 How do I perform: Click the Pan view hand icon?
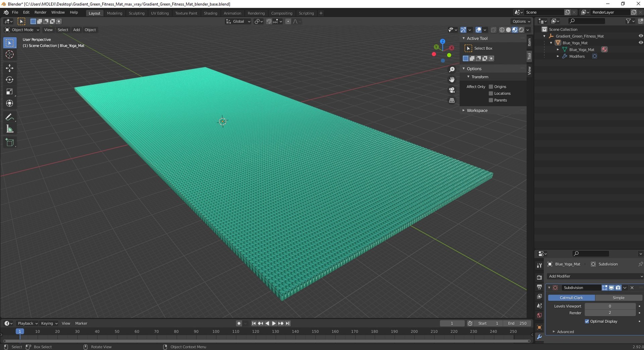[x=452, y=80]
